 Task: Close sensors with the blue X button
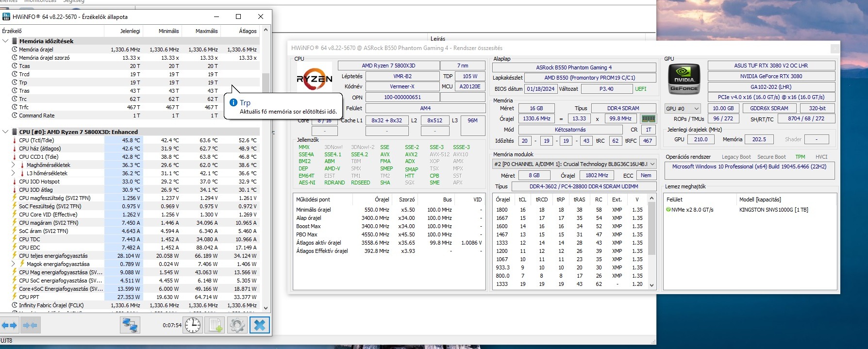coord(260,325)
